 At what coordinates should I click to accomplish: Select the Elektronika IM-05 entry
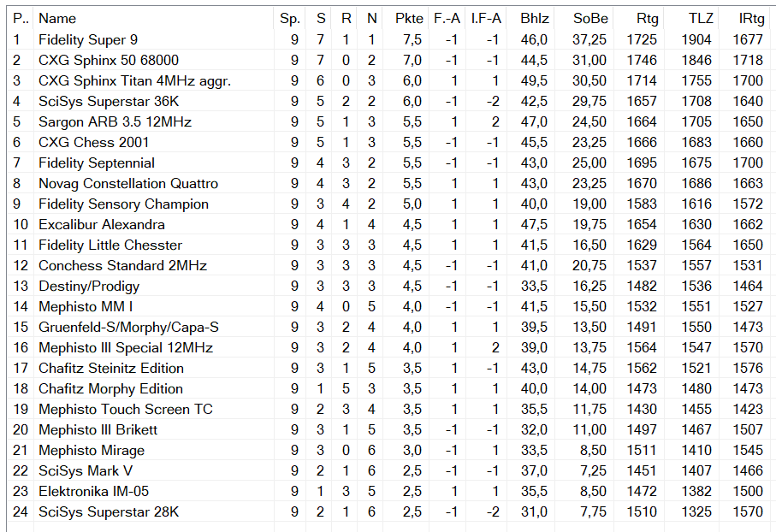[x=94, y=491]
